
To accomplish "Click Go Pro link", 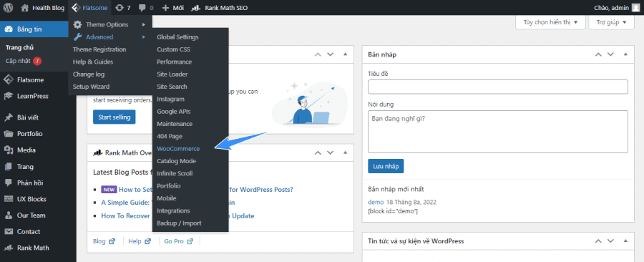I will 179,241.
